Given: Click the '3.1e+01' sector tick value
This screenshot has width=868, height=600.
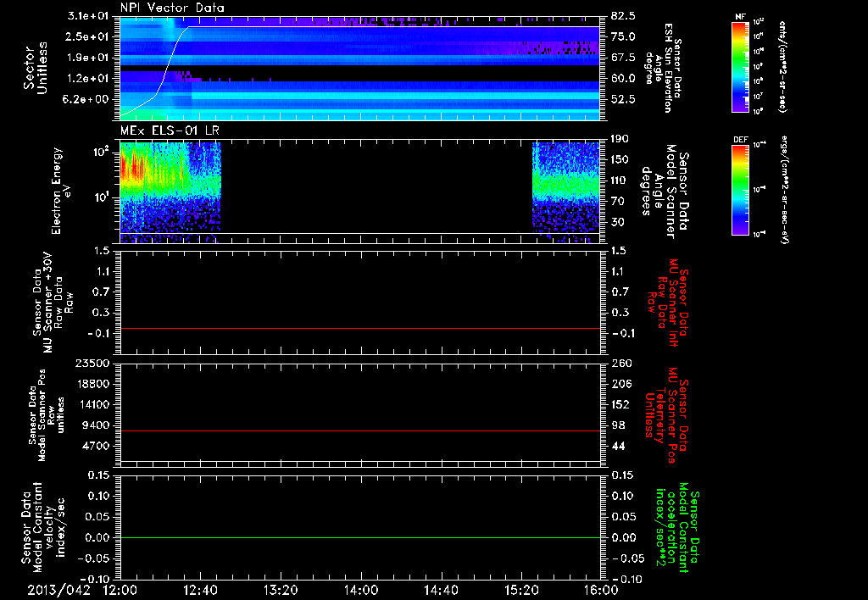Looking at the screenshot, I should point(88,15).
